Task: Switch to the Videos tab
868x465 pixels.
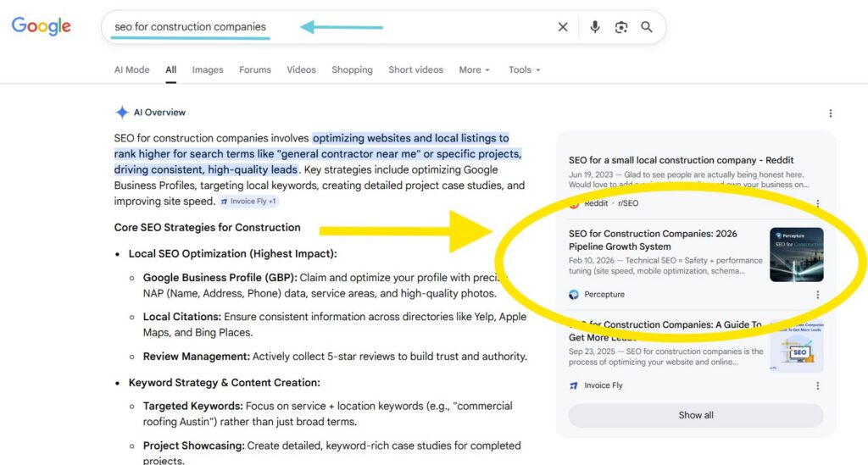Action: pyautogui.click(x=301, y=69)
